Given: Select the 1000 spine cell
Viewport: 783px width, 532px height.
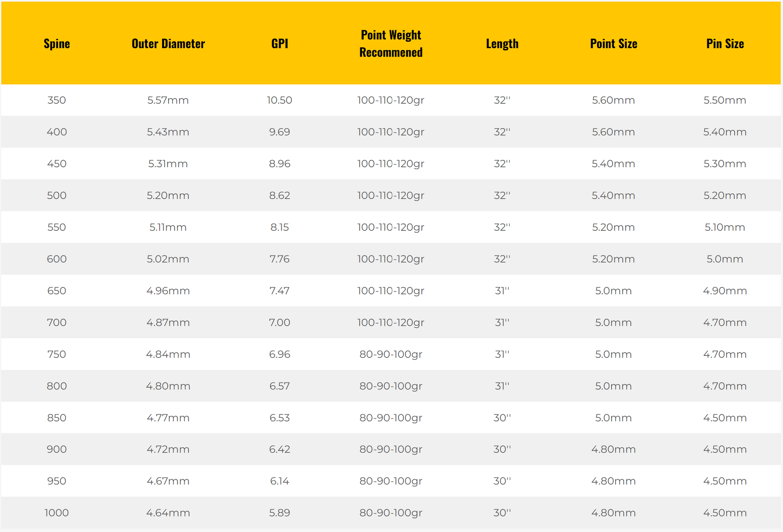Looking at the screenshot, I should tap(57, 513).
